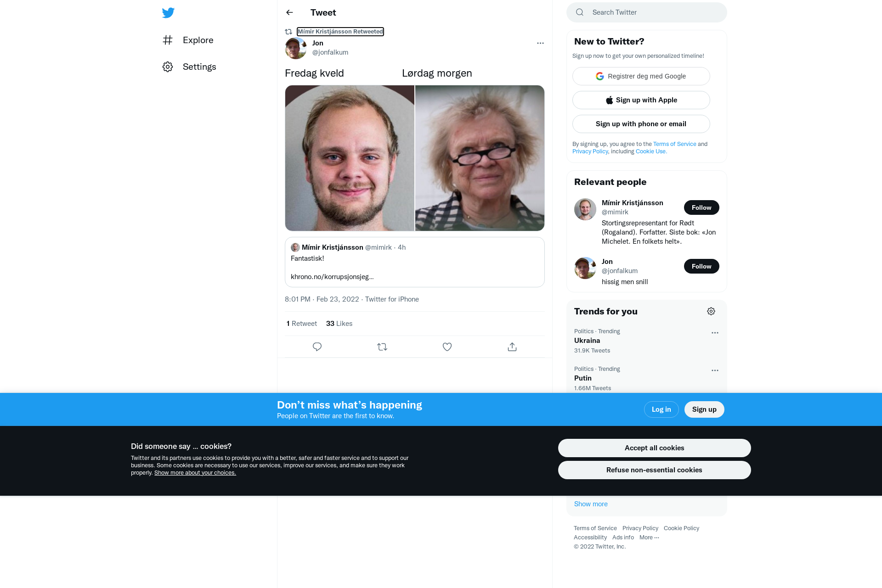This screenshot has height=588, width=882.
Task: Click the retweet icon below the tweet
Action: [382, 347]
